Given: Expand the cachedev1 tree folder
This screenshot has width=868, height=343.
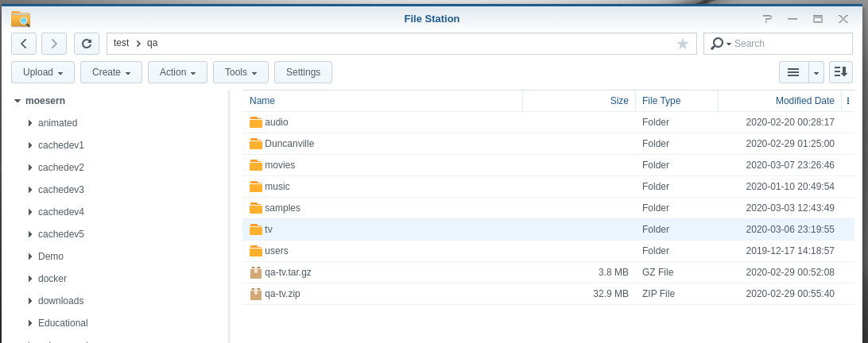Looking at the screenshot, I should (x=29, y=145).
